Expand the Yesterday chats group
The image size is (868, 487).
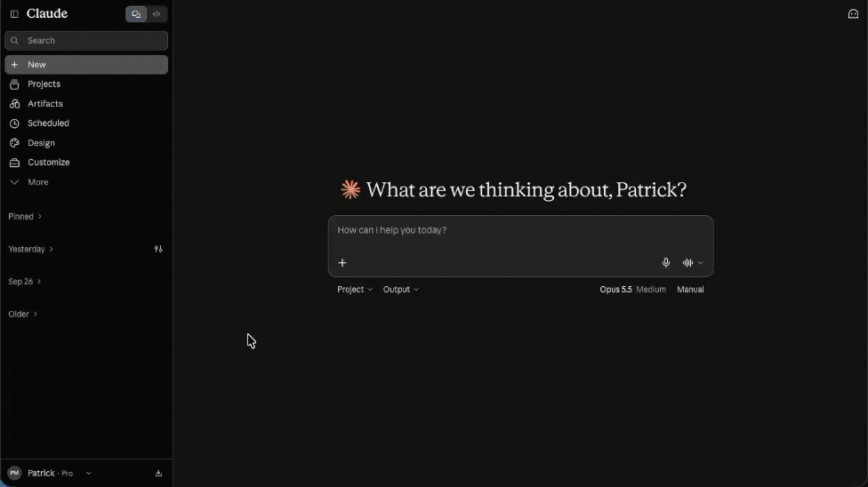tap(30, 249)
